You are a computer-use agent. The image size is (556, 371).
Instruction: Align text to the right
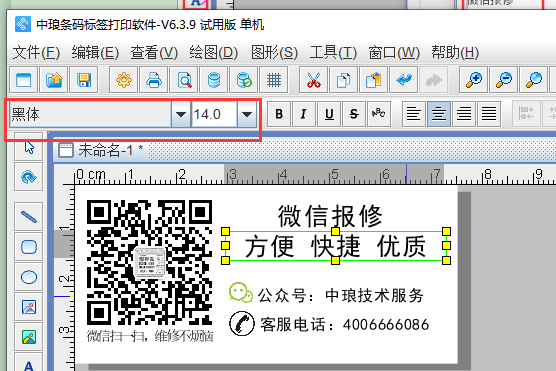[464, 114]
